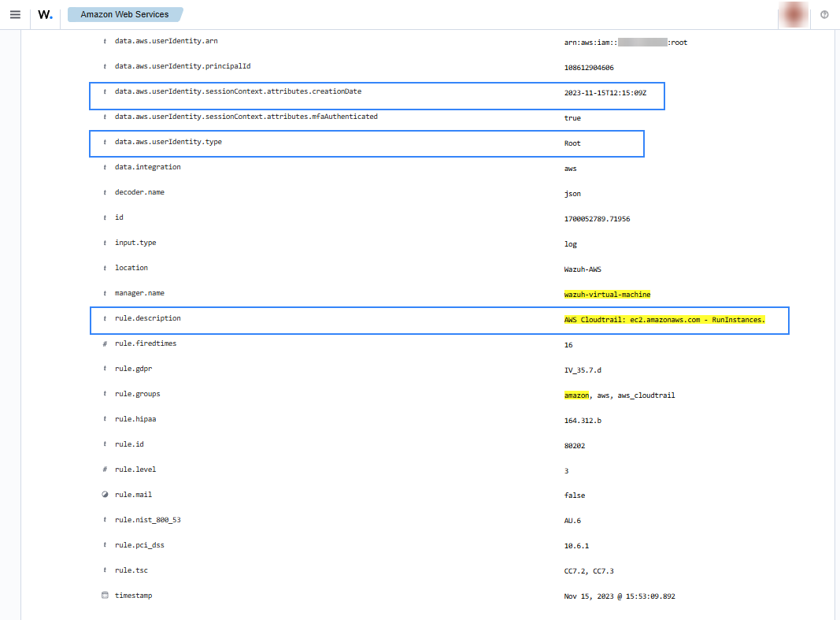Open the user avatar menu
The image size is (840, 620).
[794, 14]
